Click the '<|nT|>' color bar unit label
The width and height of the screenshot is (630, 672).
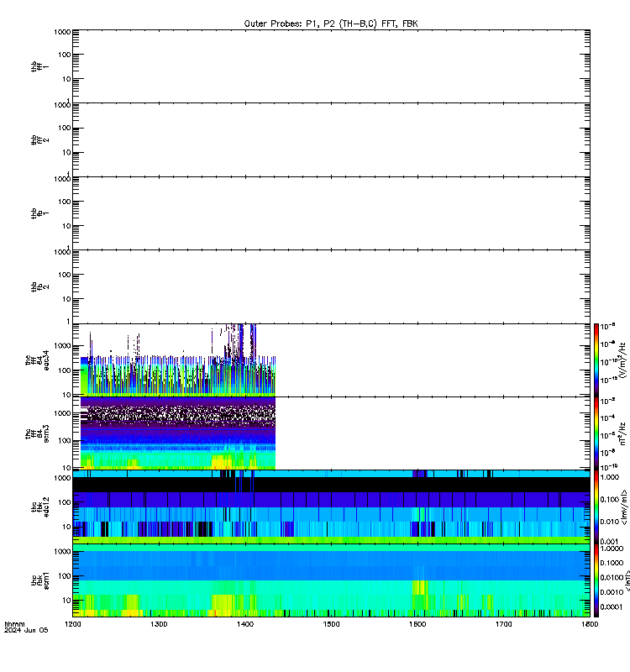(627, 580)
